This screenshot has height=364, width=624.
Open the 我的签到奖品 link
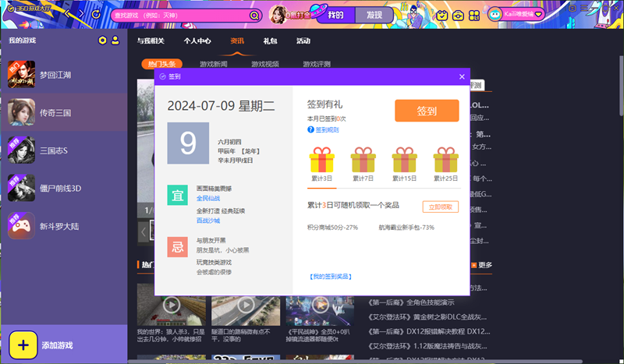click(x=330, y=277)
